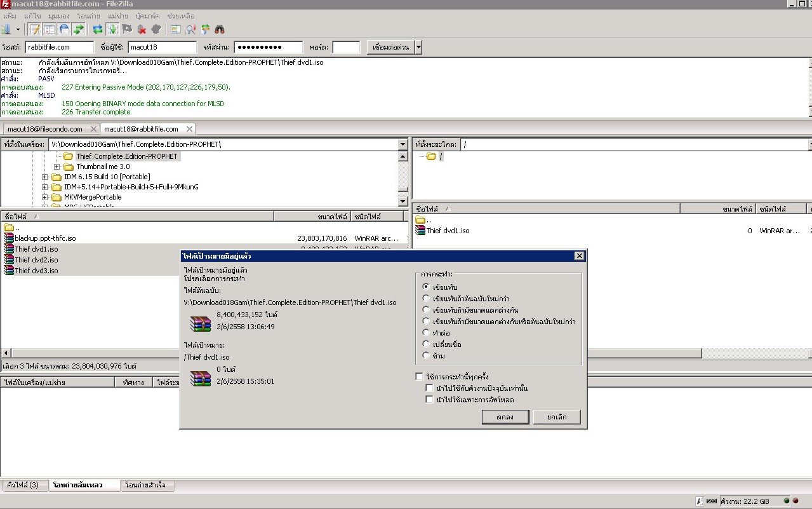
Task: Select เขียนทับถ้าต้นฉบับใหม่กว่า radio option
Action: [426, 298]
